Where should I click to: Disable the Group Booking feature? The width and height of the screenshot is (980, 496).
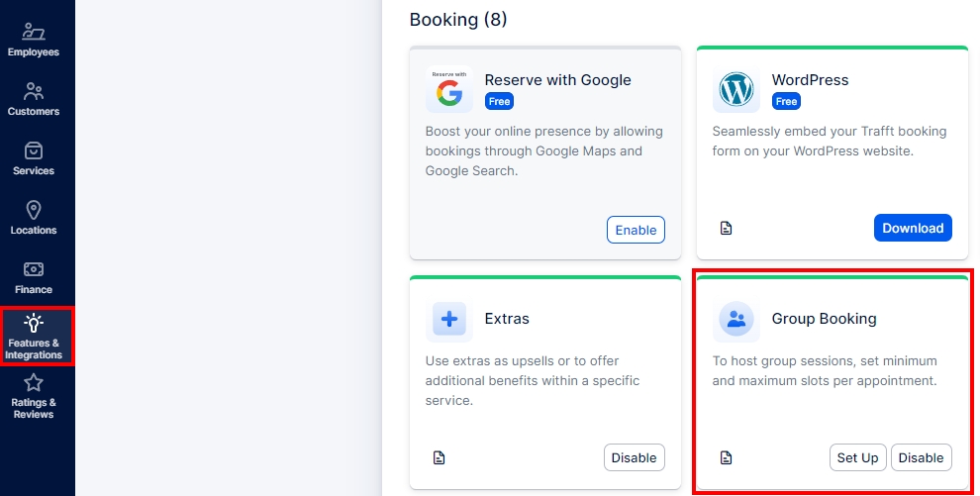(x=921, y=457)
